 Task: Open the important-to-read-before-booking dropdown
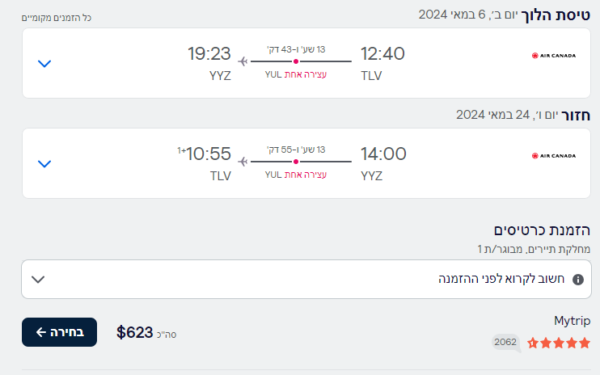306,279
